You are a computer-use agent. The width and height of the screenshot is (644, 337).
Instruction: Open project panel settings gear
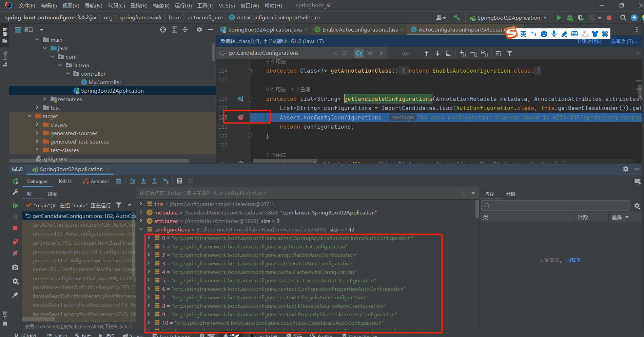(199, 30)
